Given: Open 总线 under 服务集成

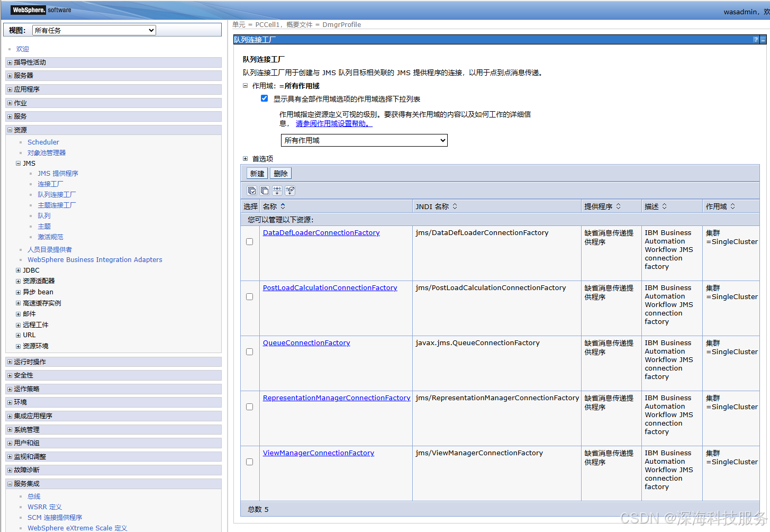Looking at the screenshot, I should 34,496.
